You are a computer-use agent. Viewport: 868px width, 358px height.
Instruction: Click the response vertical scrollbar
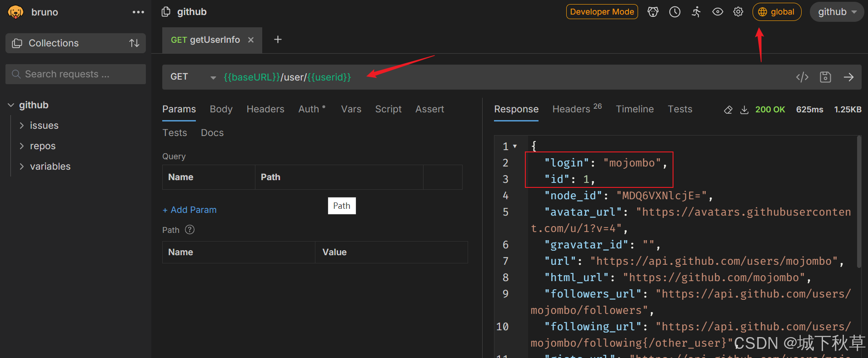click(x=858, y=202)
